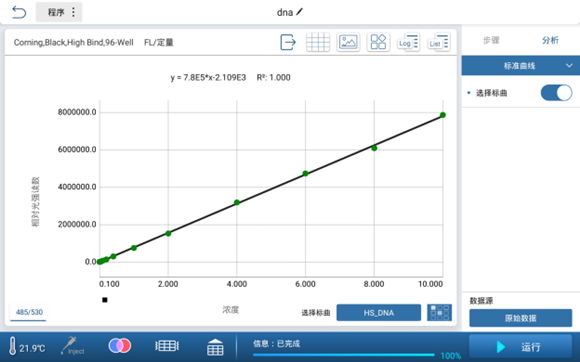
Task: Open the overlapping color filter circles icon
Action: pyautogui.click(x=119, y=346)
